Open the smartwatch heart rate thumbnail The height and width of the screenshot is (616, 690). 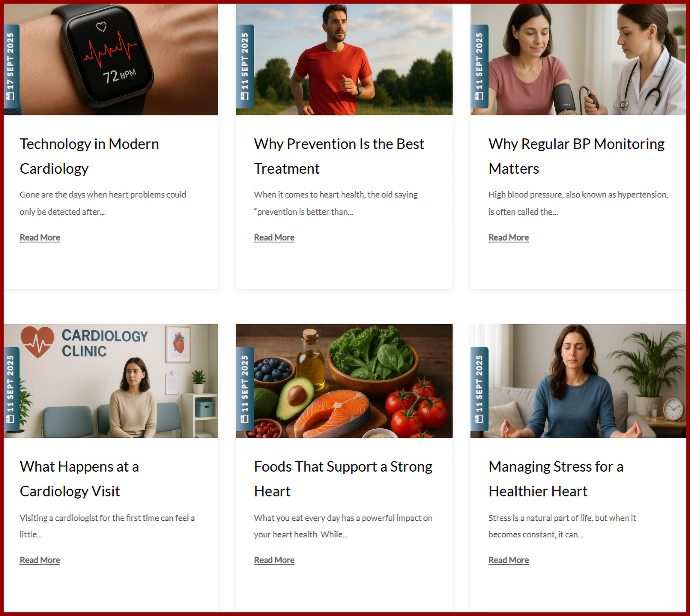pos(111,60)
